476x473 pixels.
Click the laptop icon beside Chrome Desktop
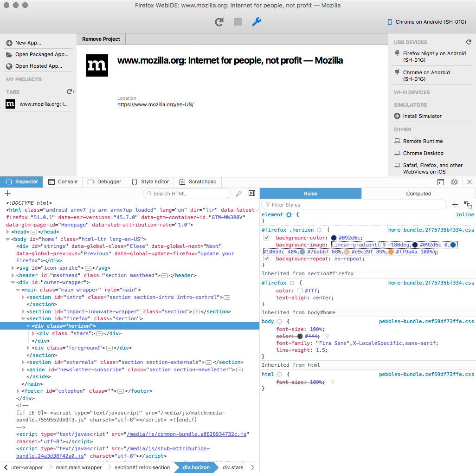coord(397,153)
